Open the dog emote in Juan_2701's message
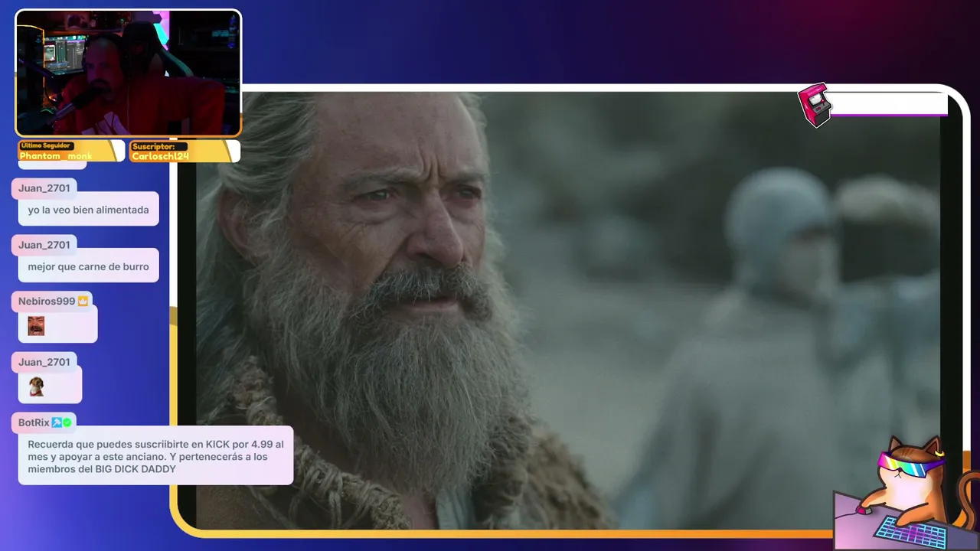Image resolution: width=980 pixels, height=551 pixels. [36, 386]
